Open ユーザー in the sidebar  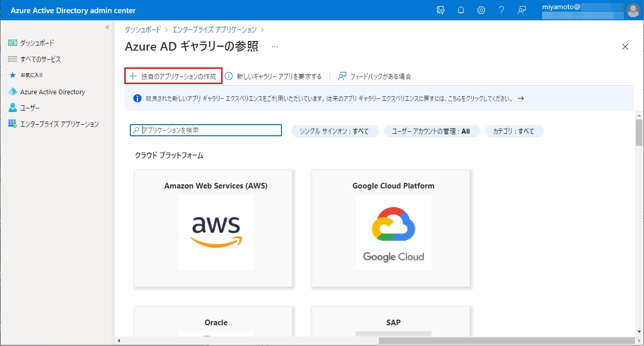pos(29,108)
